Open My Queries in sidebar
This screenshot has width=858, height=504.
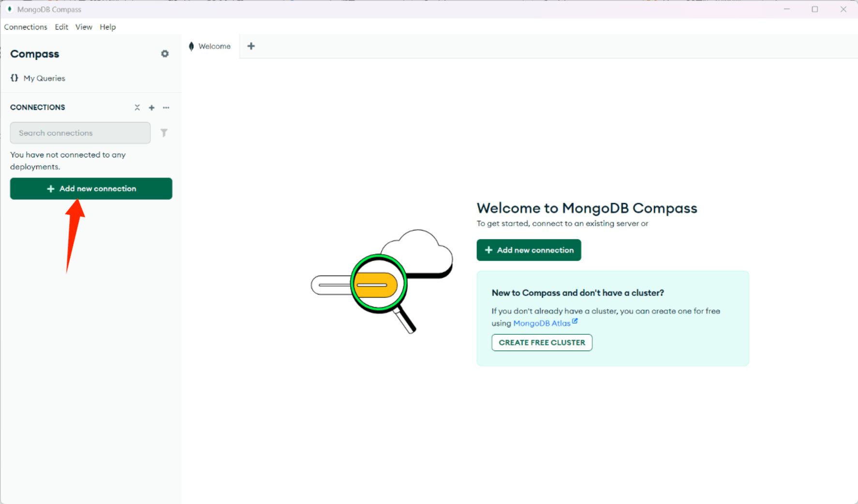tap(44, 78)
